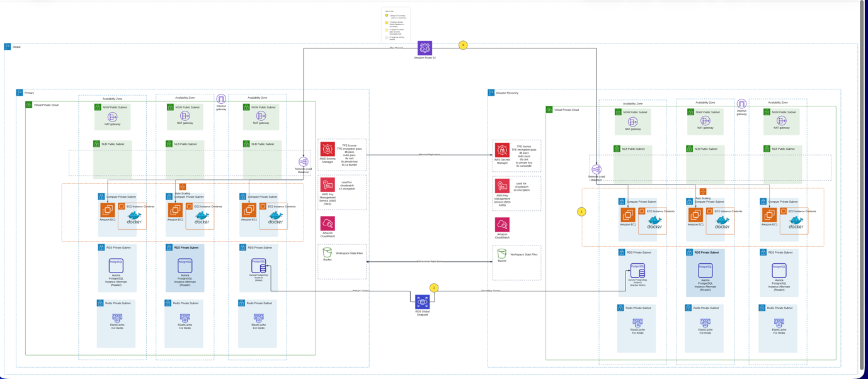The width and height of the screenshot is (868, 379).
Task: Click the Primary region Amazon CloudWatch icon
Action: (x=328, y=223)
